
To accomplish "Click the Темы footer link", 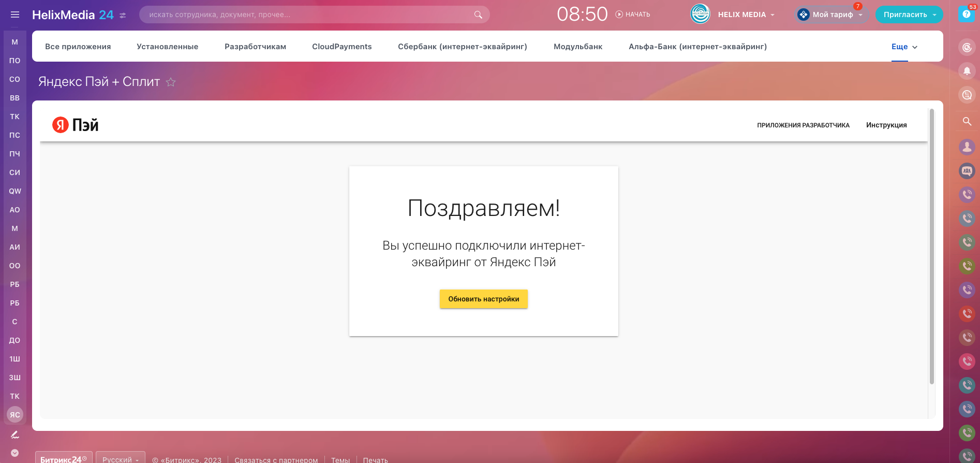I will [x=340, y=460].
